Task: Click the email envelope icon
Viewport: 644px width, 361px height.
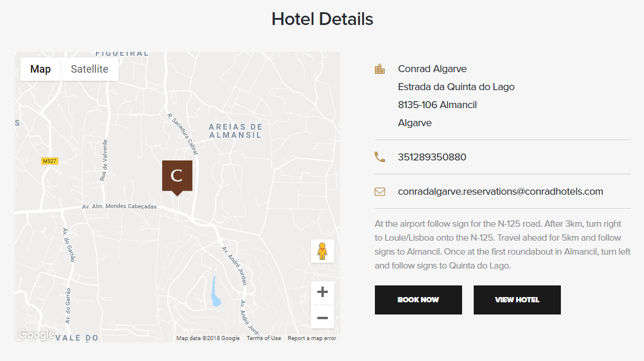Action: tap(380, 192)
